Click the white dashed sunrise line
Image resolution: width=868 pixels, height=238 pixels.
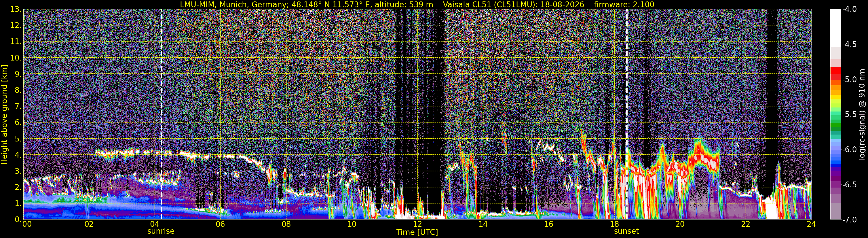161,114
